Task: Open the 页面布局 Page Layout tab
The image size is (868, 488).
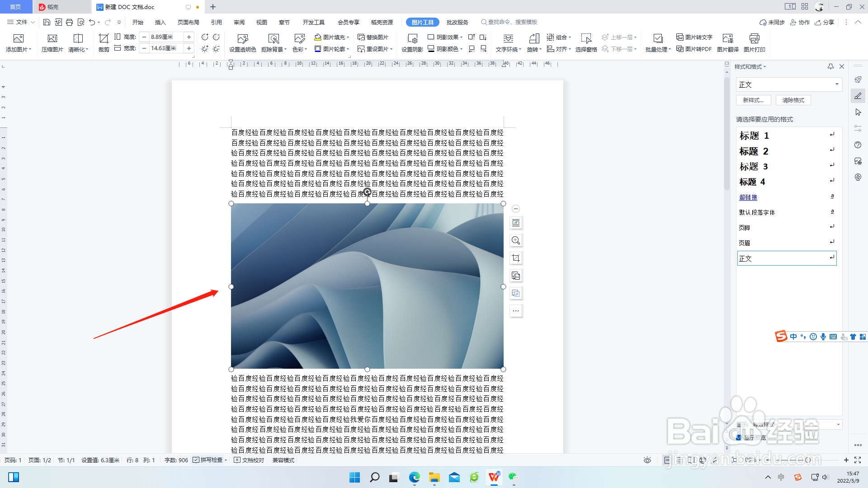Action: pyautogui.click(x=189, y=22)
